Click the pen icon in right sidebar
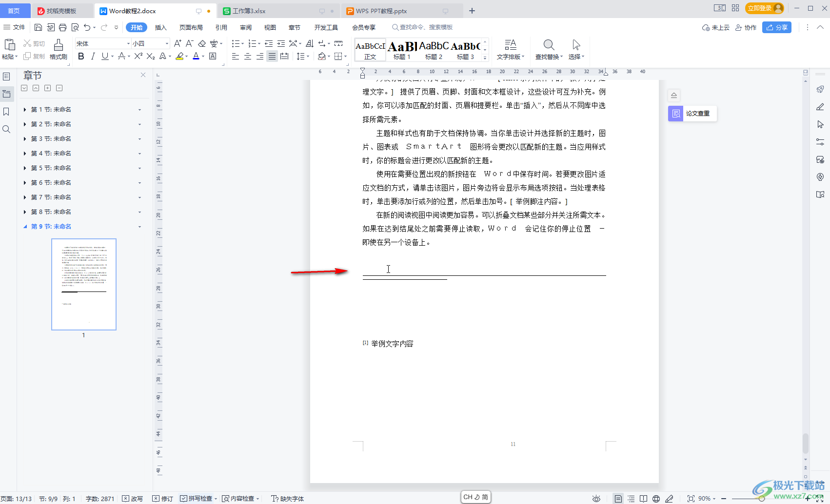The height and width of the screenshot is (504, 830). coord(820,107)
